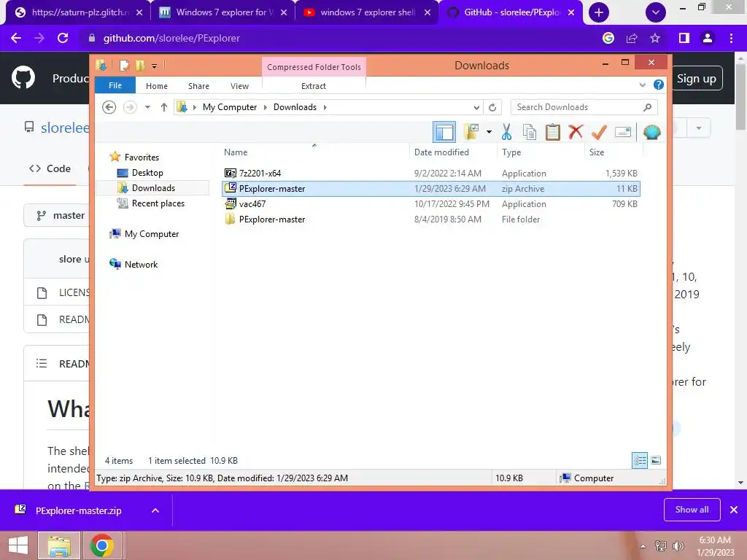Select the PExplorer-master file folder
The image size is (747, 560).
[x=431, y=219]
